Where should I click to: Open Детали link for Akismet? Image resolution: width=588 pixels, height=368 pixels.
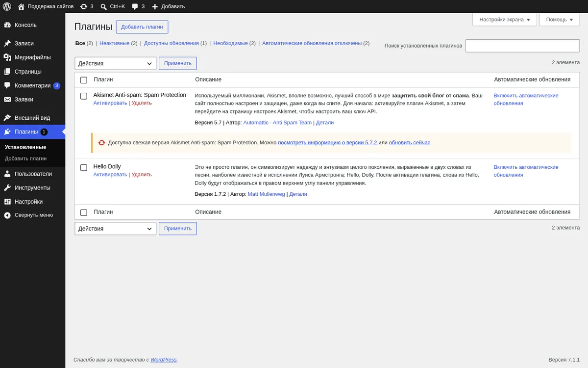(x=325, y=123)
